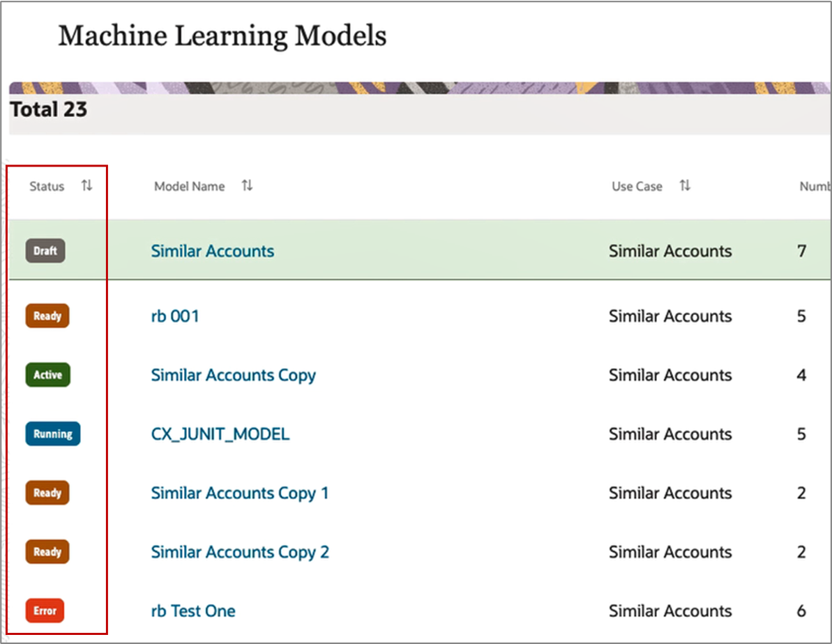Open Similar Accounts Copy 2 model

240,552
